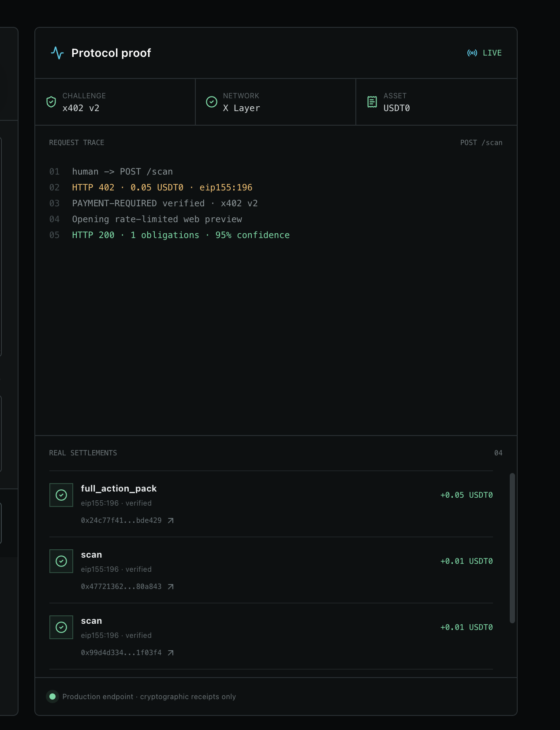This screenshot has width=560, height=730.
Task: Click the check-circle icon next to NETWORK
Action: [212, 102]
